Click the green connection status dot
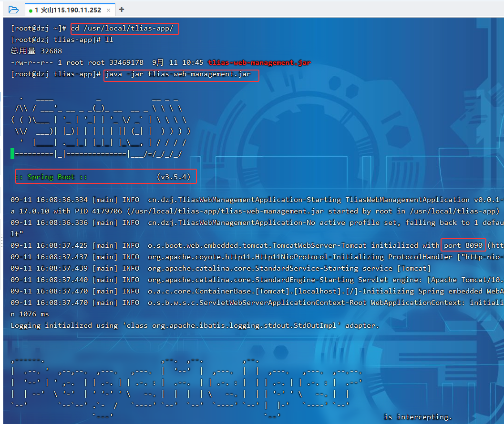This screenshot has height=424, width=504. [x=31, y=10]
